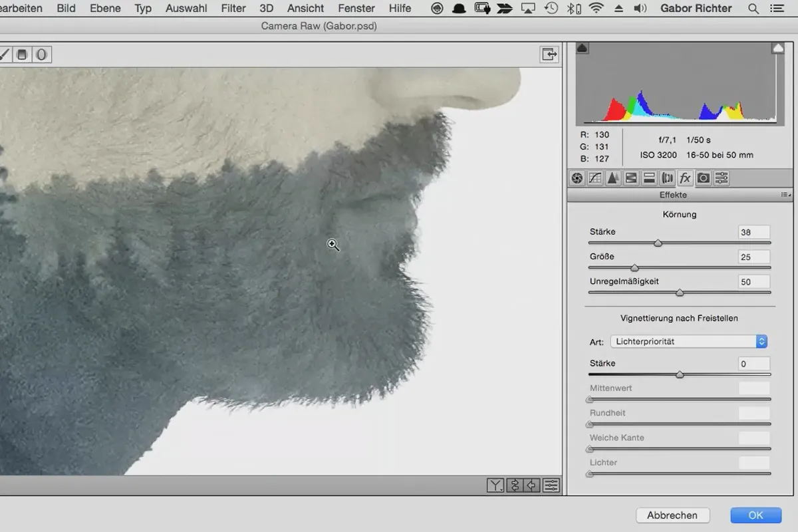Open the Detail sharpening (triangle) panel icon
This screenshot has height=532, width=798.
pos(613,178)
